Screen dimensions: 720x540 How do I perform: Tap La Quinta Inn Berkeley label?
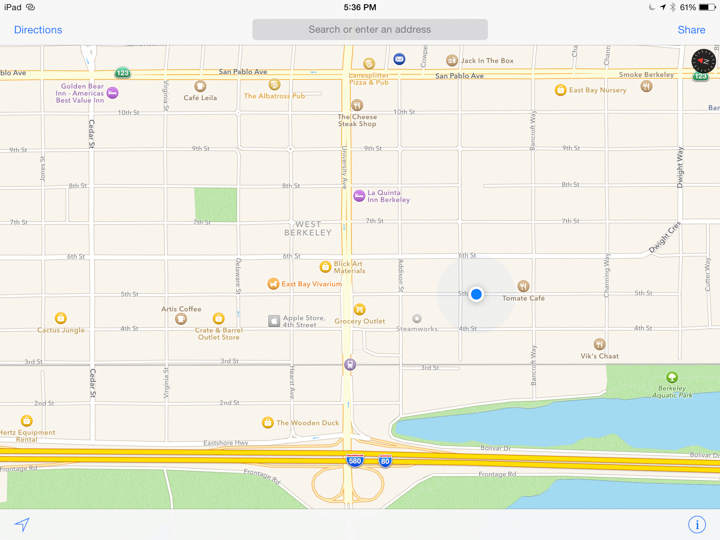388,196
